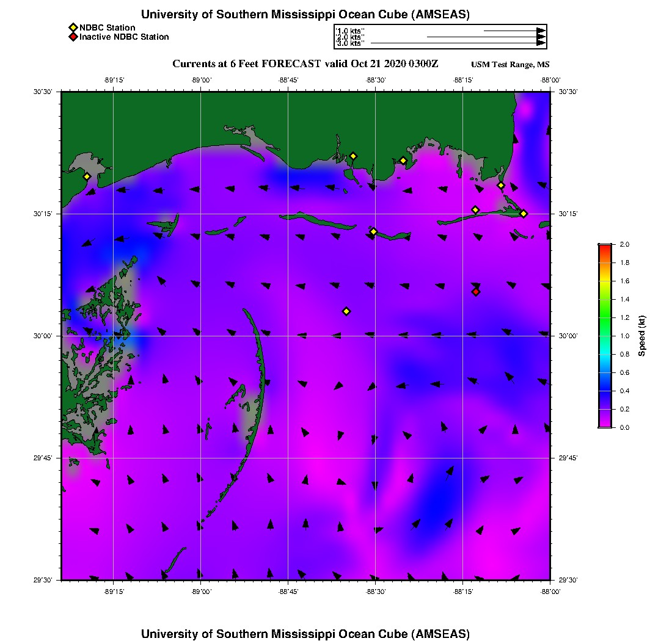Image resolution: width=672 pixels, height=641 pixels.
Task: Click the 2.0 kts scale label
Action: pos(350,37)
